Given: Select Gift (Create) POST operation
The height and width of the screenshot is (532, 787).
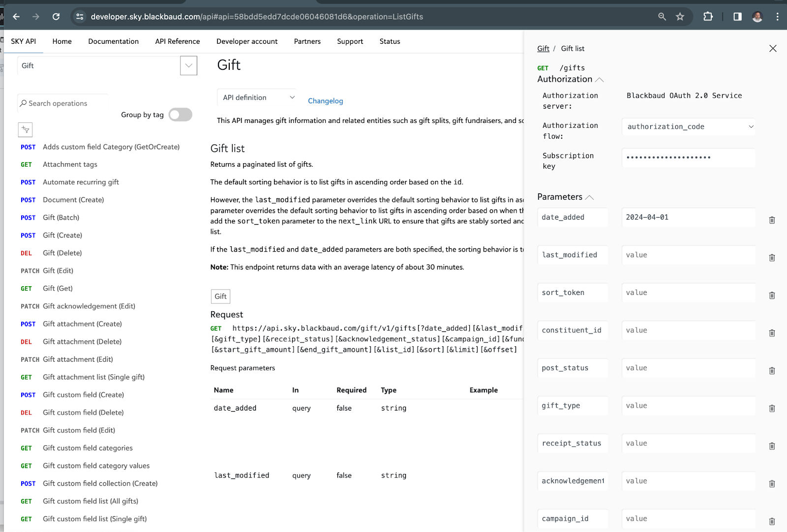Looking at the screenshot, I should 62,236.
